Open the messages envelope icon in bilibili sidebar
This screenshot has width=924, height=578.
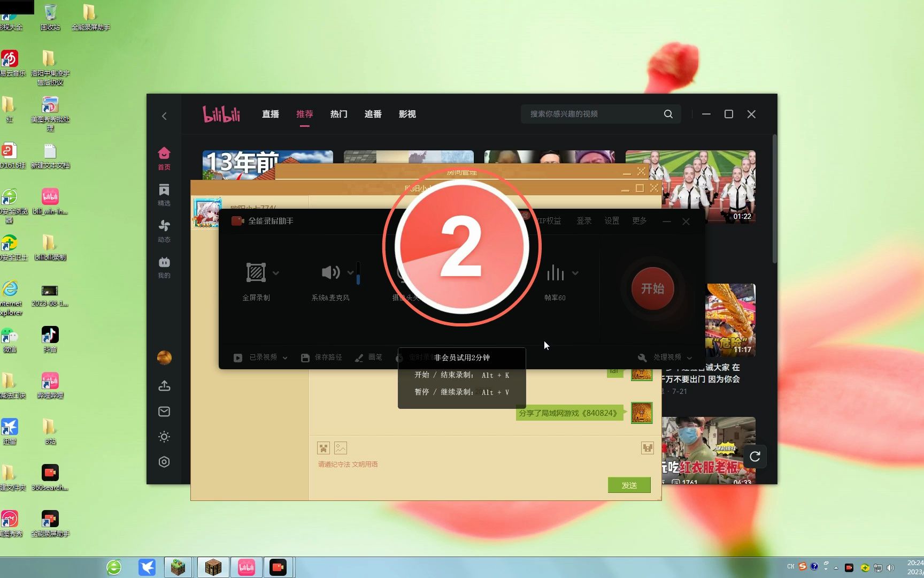(164, 412)
